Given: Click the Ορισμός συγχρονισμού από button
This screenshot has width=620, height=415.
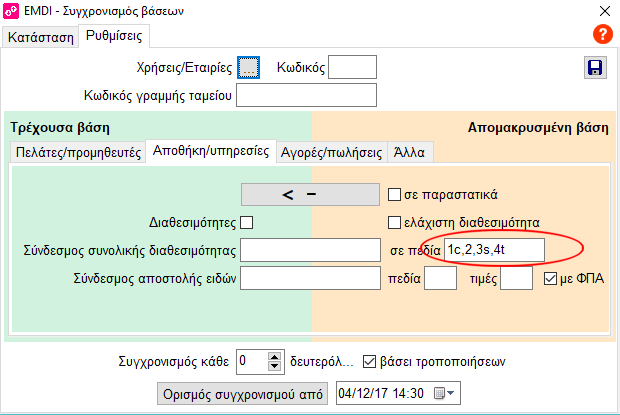Looking at the screenshot, I should pos(242,394).
